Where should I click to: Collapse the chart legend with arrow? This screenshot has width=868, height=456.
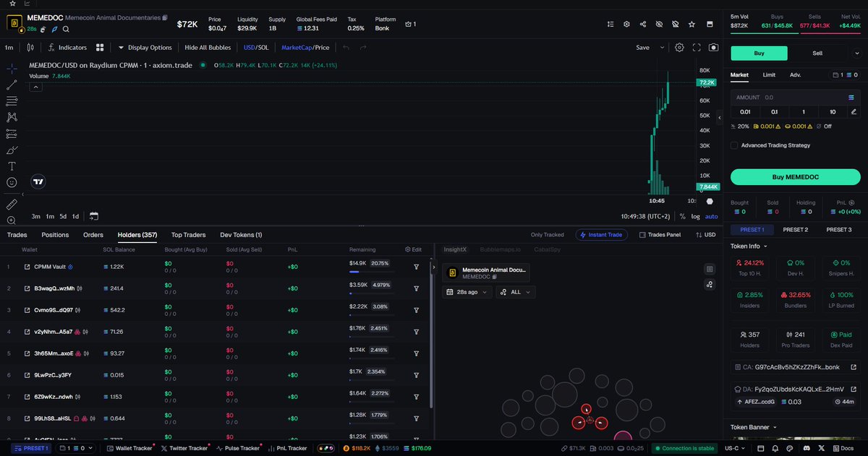coord(35,87)
